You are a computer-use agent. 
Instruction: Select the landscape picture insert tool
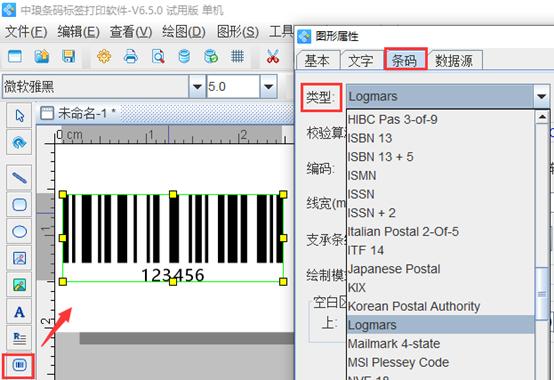click(x=19, y=285)
